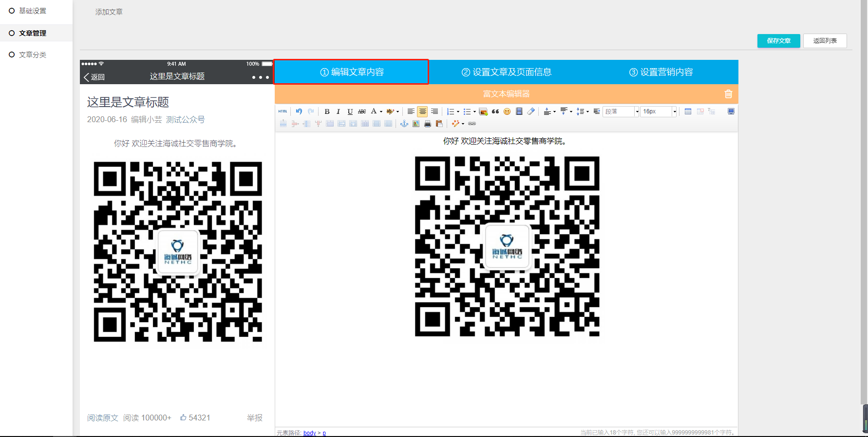Screen dimensions: 868x437
Task: Click the indent paragraph icon
Action: tap(597, 111)
